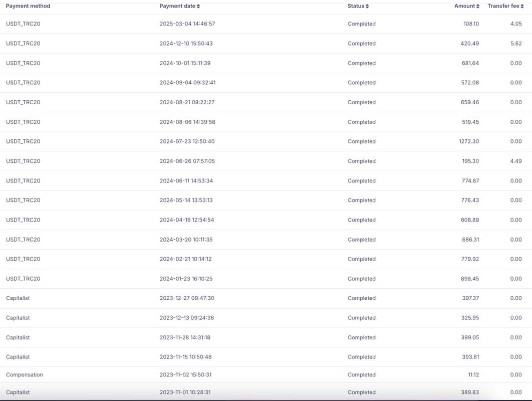Select payment date 2024-06-26 07:57:05
The height and width of the screenshot is (401, 532).
pos(187,161)
